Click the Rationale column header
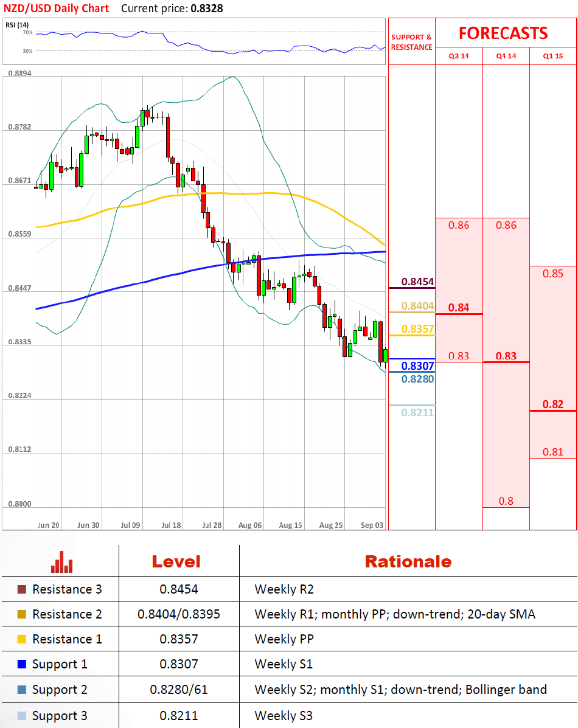This screenshot has height=728, width=578. 408,562
